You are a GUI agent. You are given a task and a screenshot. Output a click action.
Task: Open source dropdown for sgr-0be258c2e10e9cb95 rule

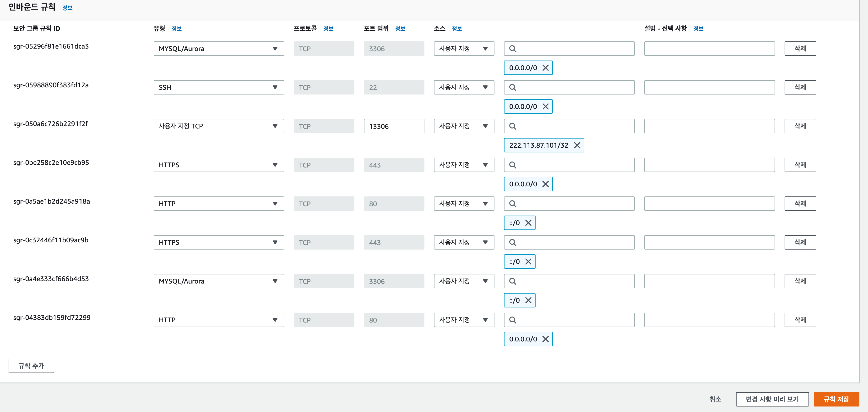[x=464, y=165]
